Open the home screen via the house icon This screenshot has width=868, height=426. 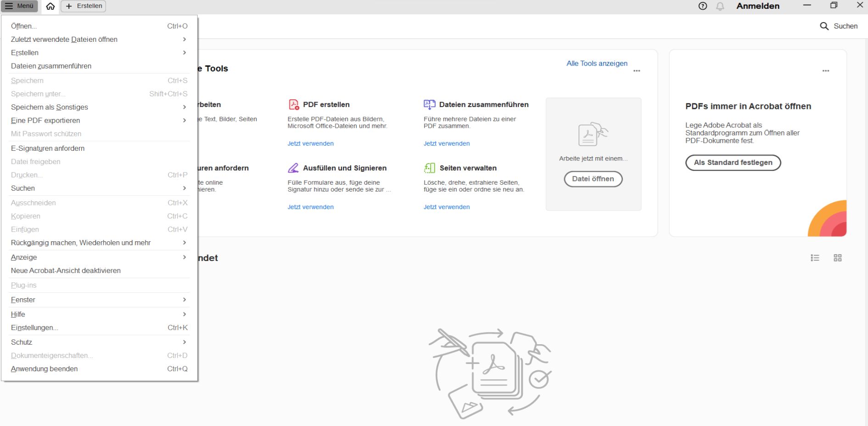pyautogui.click(x=50, y=6)
